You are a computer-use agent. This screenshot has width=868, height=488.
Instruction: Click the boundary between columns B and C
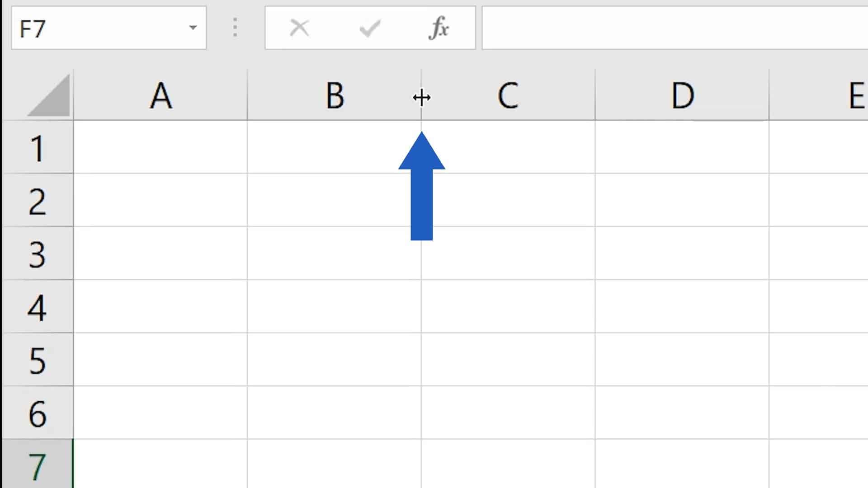(421, 96)
